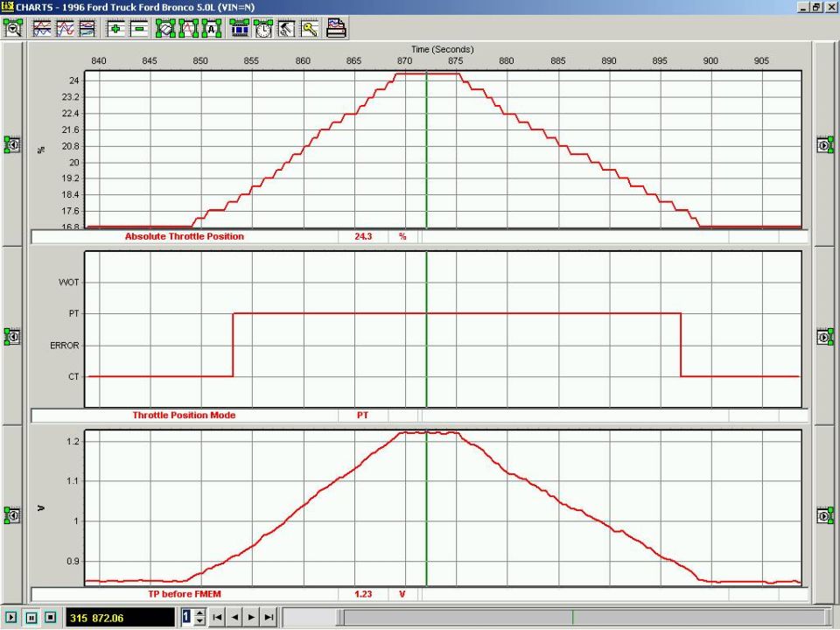Select the Throttle Position Mode label
The image size is (840, 630).
tap(184, 415)
